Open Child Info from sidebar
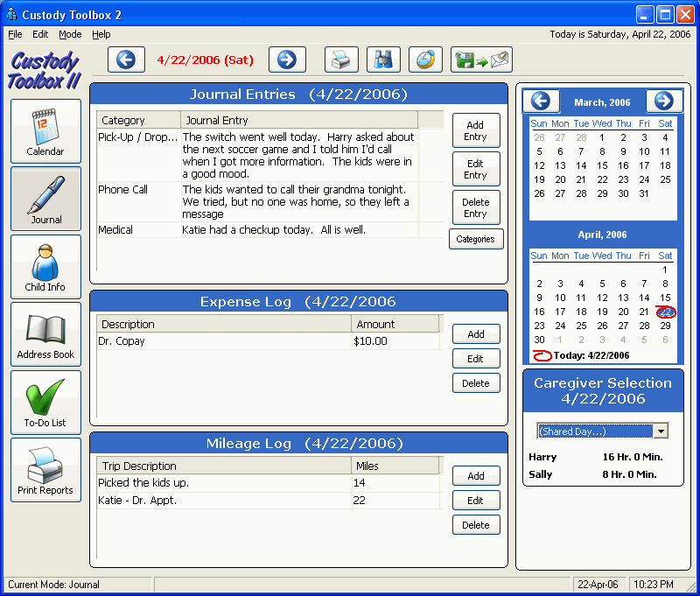Image resolution: width=700 pixels, height=596 pixels. click(45, 267)
